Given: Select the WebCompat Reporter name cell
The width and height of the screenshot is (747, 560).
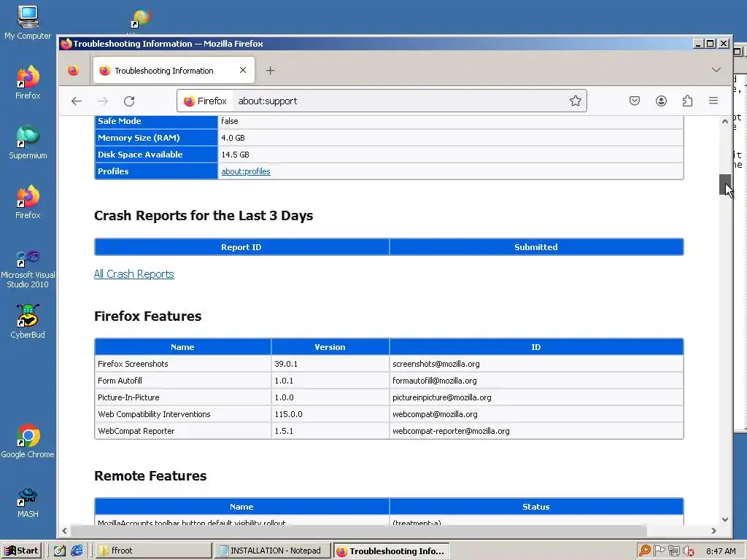Looking at the screenshot, I should [183, 430].
